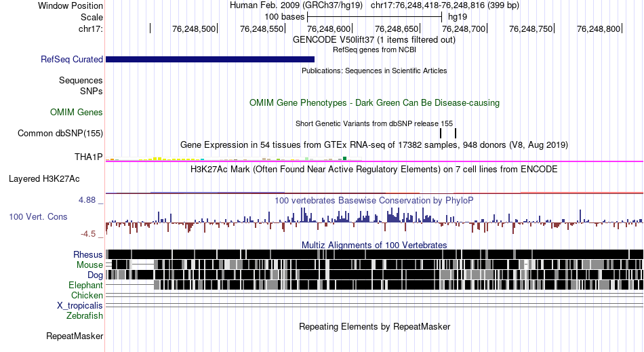This screenshot has width=644, height=352.
Task: Click the Layered H3K27Ac track label
Action: pos(44,178)
